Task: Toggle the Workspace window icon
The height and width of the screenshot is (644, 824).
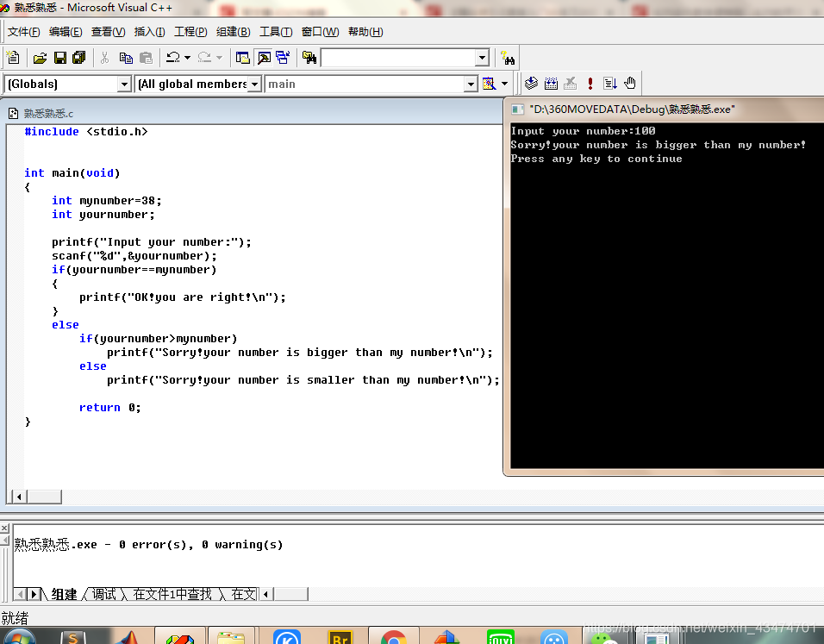Action: 243,57
